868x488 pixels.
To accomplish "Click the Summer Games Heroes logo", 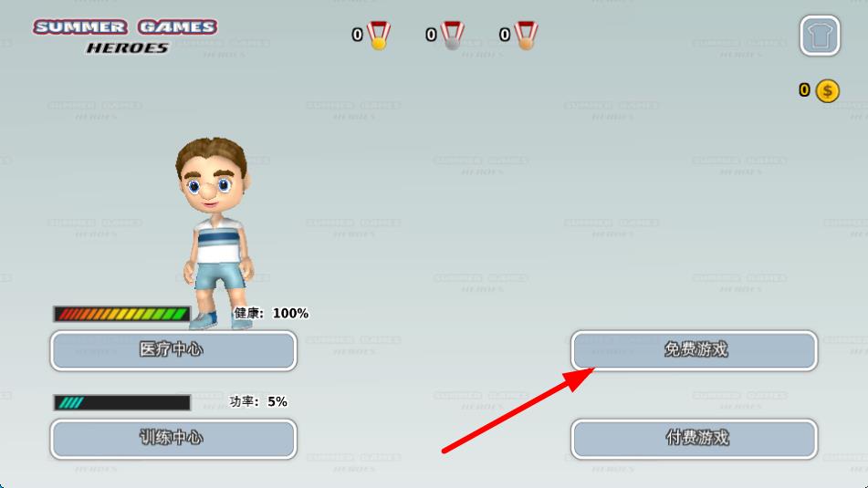I will tap(125, 36).
